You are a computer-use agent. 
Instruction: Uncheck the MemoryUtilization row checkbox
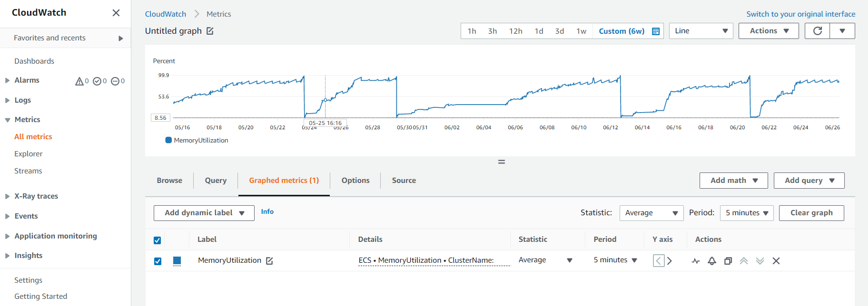point(158,261)
